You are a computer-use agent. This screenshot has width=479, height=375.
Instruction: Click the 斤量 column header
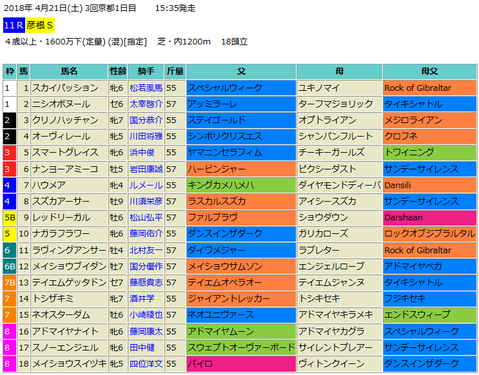[x=175, y=71]
